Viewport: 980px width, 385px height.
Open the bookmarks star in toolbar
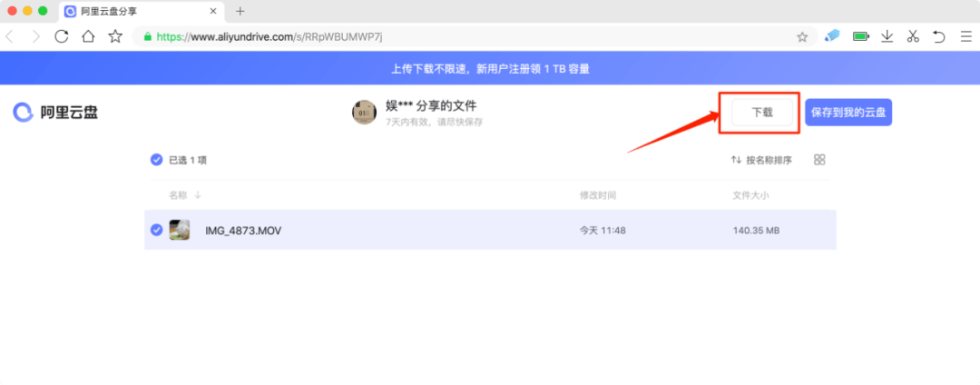(115, 36)
